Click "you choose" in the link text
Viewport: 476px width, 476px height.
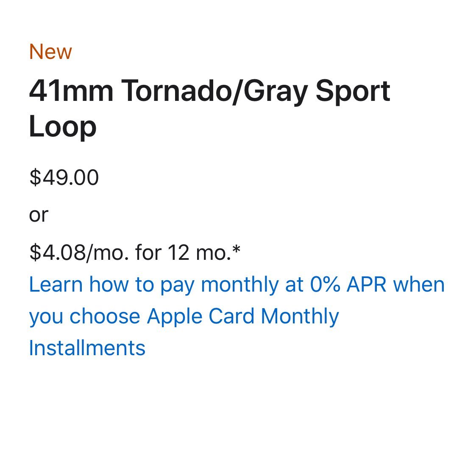pyautogui.click(x=84, y=317)
